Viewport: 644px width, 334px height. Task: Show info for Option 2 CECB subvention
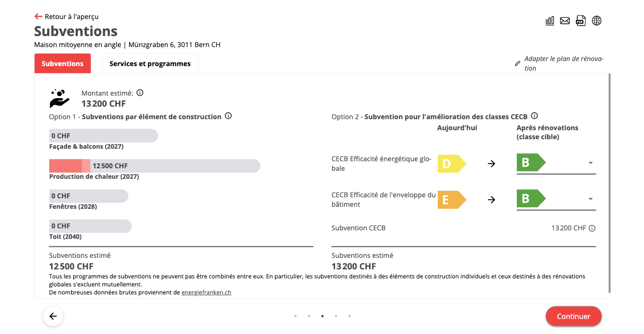click(x=534, y=116)
